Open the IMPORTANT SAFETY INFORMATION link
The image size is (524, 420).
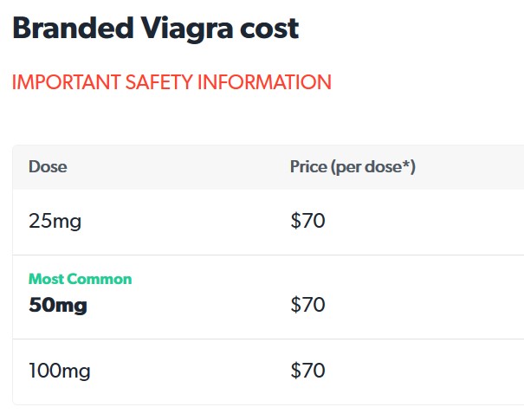click(171, 82)
